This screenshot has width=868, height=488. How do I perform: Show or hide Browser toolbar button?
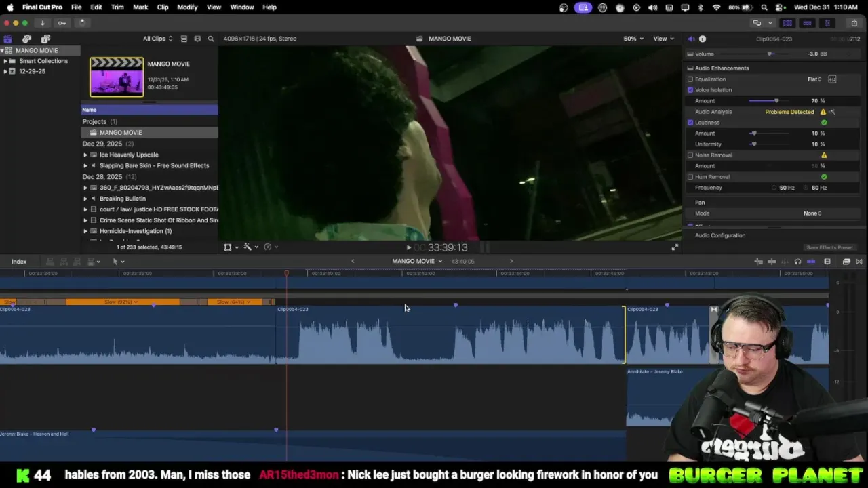787,22
